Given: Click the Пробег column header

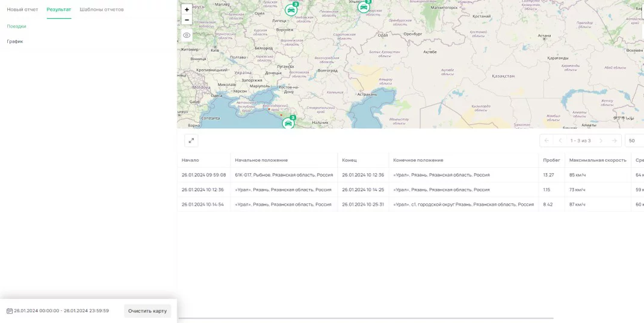Looking at the screenshot, I should tap(551, 160).
